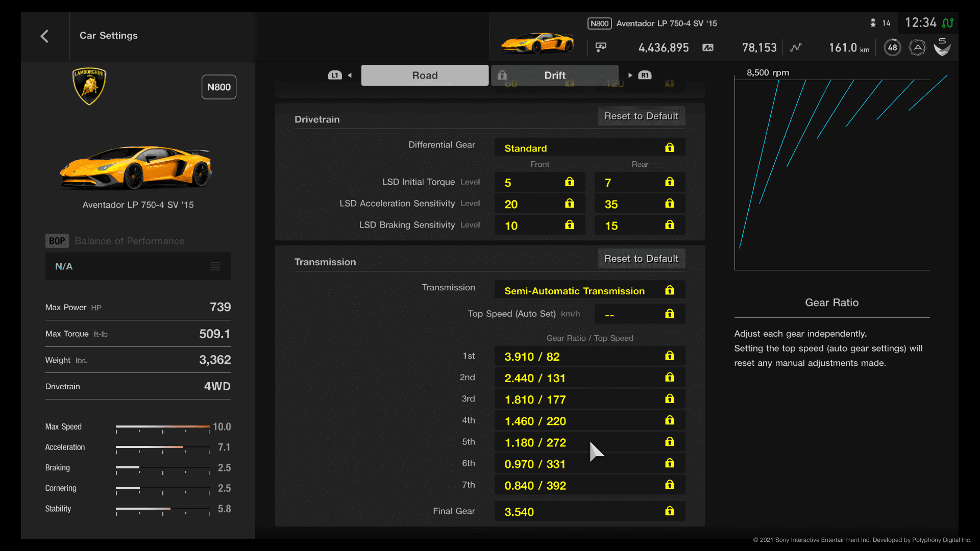980x551 pixels.
Task: Open the Top Speed Auto Set field
Action: [x=640, y=314]
